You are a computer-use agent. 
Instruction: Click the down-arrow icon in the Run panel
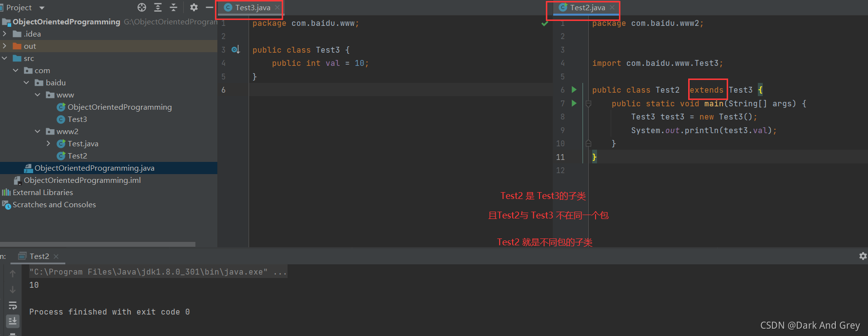13,290
